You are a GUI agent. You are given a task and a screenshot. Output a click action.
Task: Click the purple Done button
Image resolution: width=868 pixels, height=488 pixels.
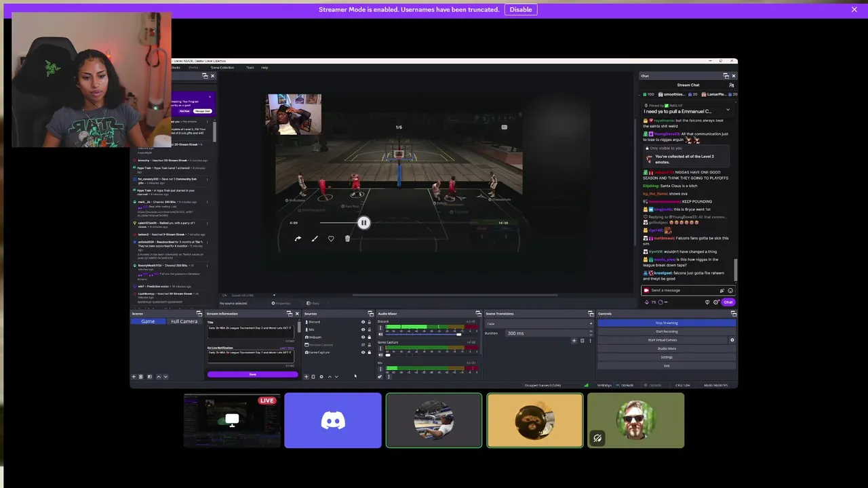pos(253,374)
